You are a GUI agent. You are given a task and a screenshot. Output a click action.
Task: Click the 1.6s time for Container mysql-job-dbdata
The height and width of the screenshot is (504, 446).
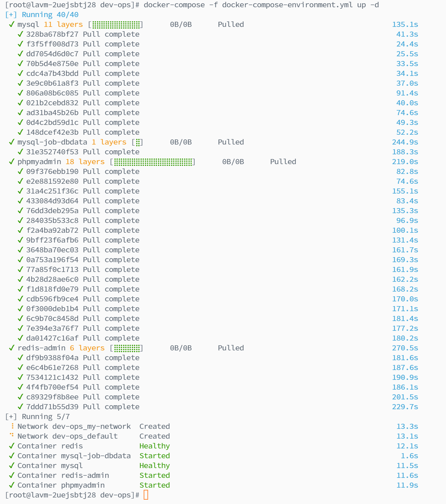409,456
